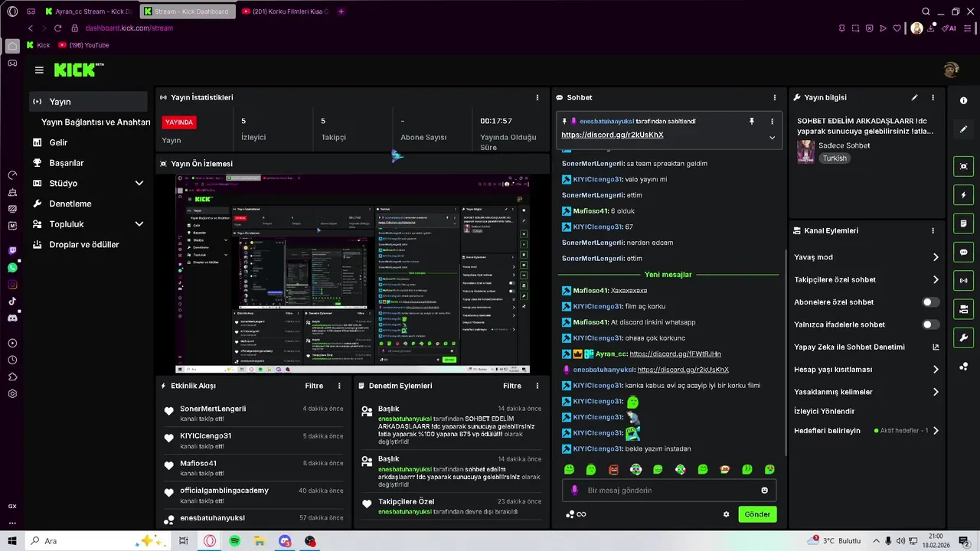Unpin the pinned chat message
Image resolution: width=980 pixels, height=551 pixels.
point(752,121)
